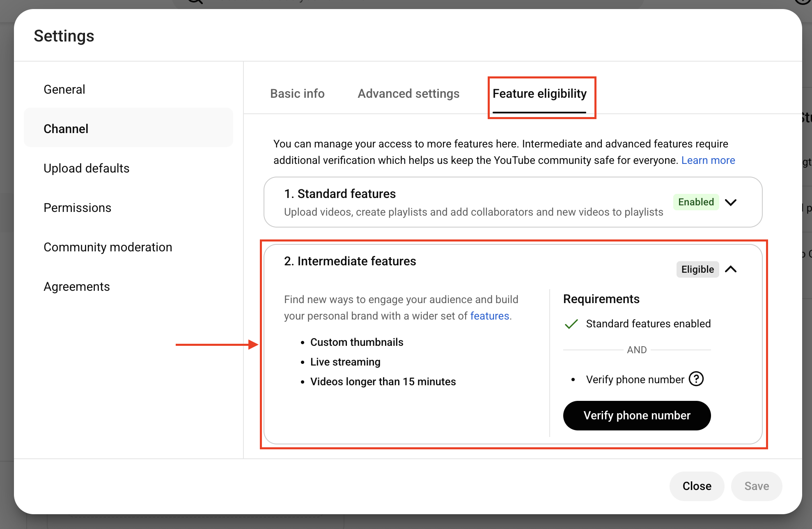Click the help icon beside Verify phone number

click(x=696, y=379)
